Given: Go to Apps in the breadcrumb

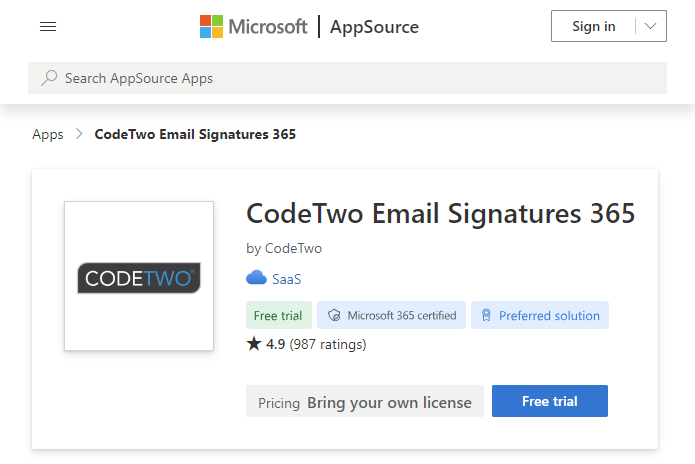Looking at the screenshot, I should 48,134.
